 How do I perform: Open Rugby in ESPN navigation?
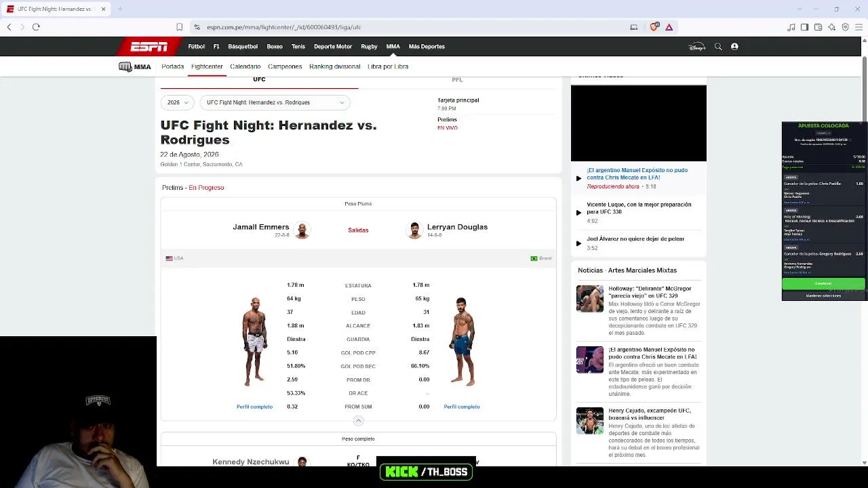(369, 47)
